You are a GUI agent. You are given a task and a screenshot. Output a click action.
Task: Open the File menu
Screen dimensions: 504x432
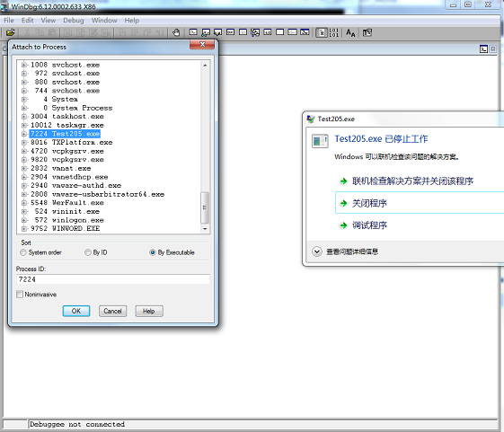tap(9, 21)
